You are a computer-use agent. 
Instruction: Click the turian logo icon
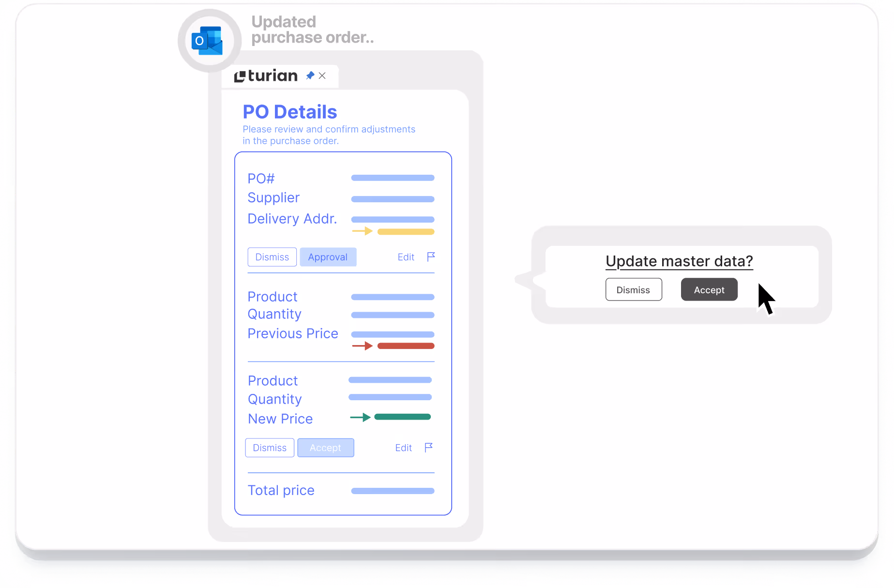click(240, 76)
